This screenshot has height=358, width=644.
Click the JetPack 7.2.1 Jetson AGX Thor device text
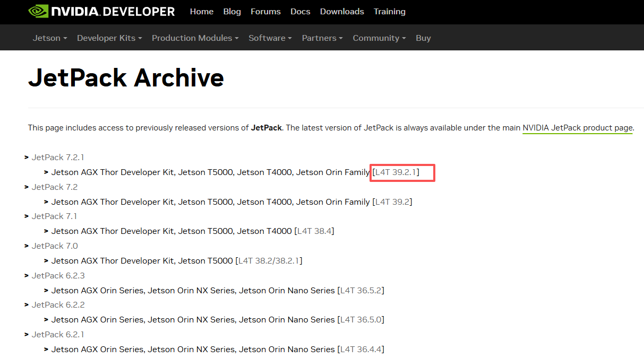pos(211,172)
